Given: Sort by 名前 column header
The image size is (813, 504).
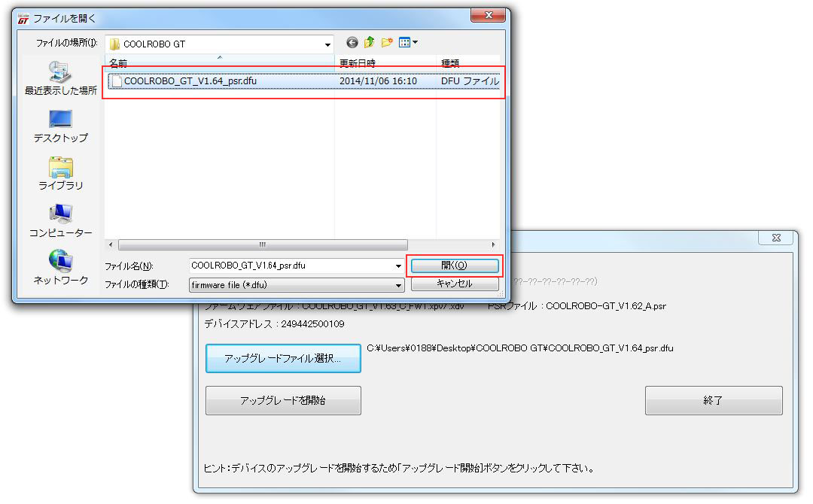Looking at the screenshot, I should point(220,62).
